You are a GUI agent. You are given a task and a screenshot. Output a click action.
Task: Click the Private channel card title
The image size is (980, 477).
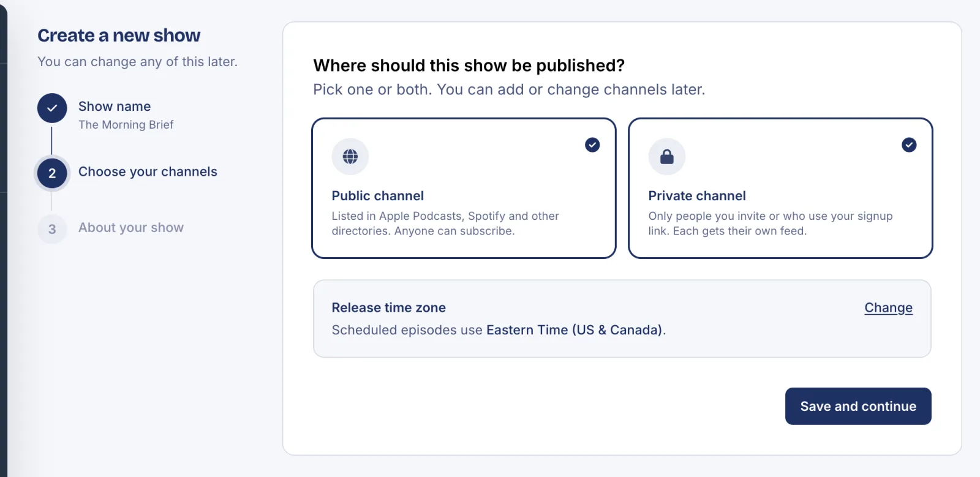pos(697,196)
